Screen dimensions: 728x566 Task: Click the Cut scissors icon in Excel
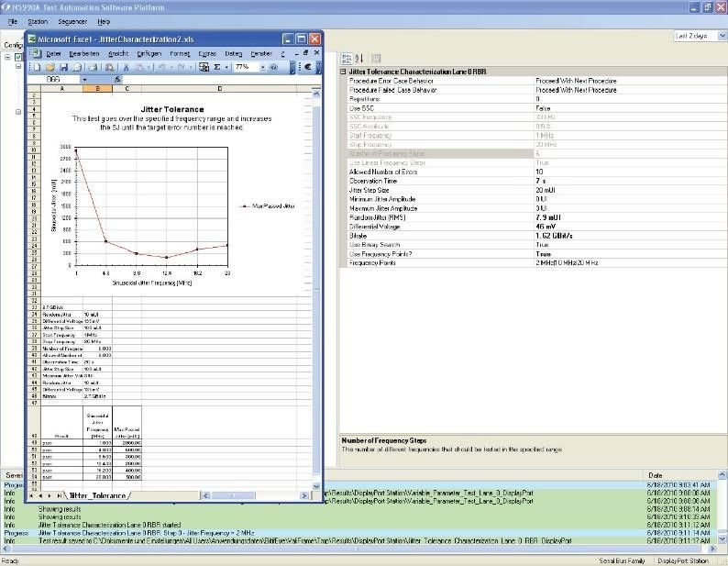click(126, 67)
